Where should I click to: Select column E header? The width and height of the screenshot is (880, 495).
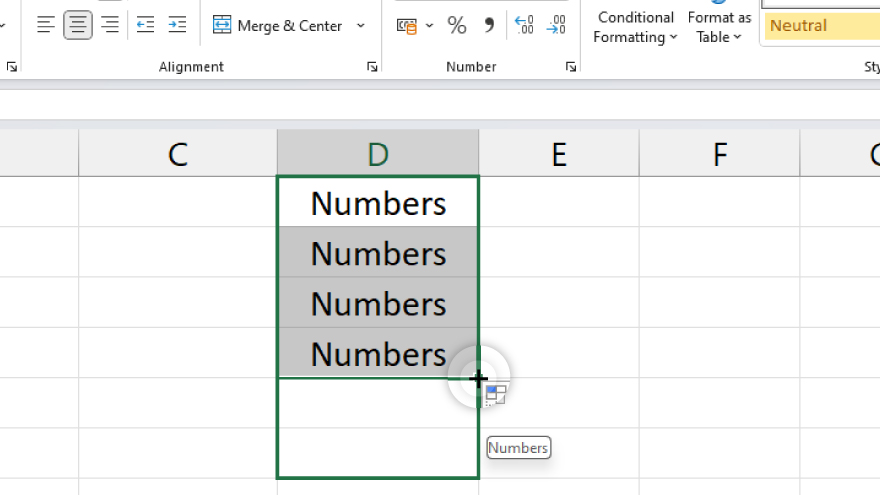point(559,153)
